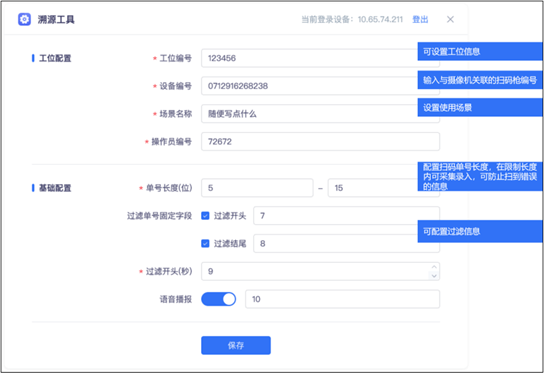Toggle the 过滤开头 checkbox
The height and width of the screenshot is (374, 544).
pyautogui.click(x=205, y=216)
